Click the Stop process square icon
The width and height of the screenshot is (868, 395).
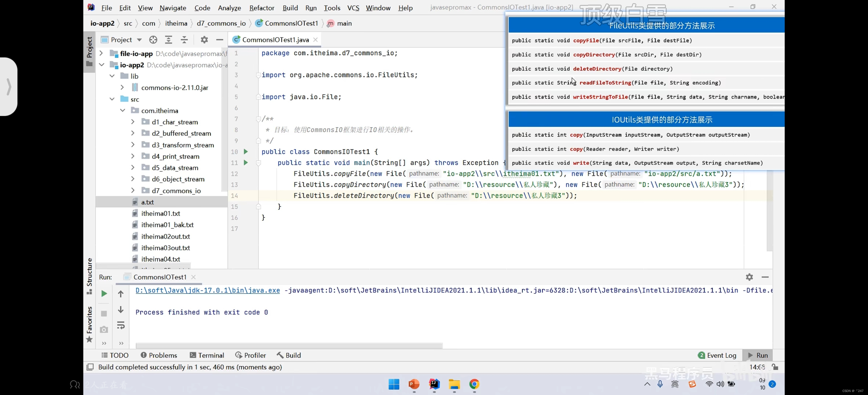[x=104, y=313]
